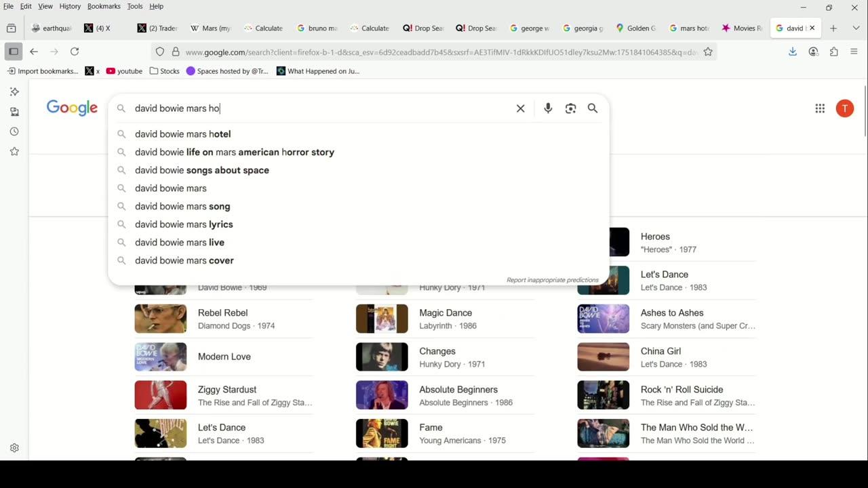Screen dimensions: 868x488
Task: Go back to previous page
Action: 34,52
